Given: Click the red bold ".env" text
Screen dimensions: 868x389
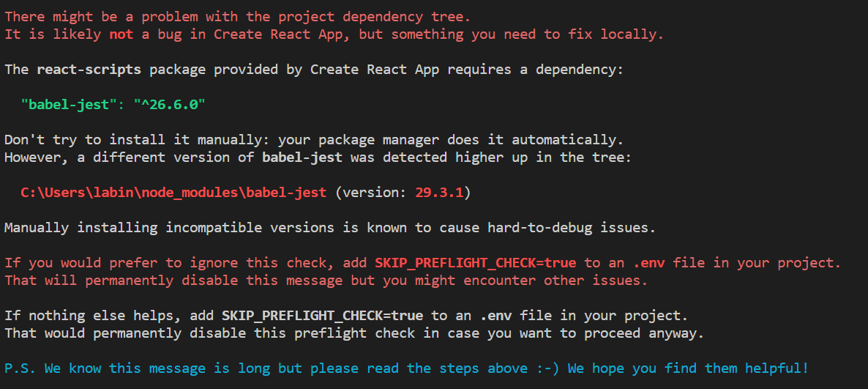Looking at the screenshot, I should click(648, 263).
